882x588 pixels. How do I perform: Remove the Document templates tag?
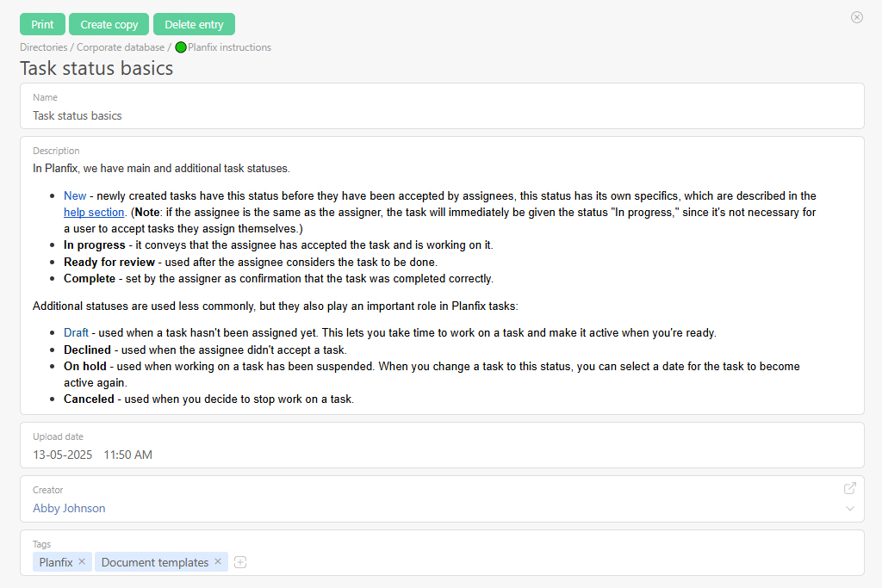pos(218,561)
